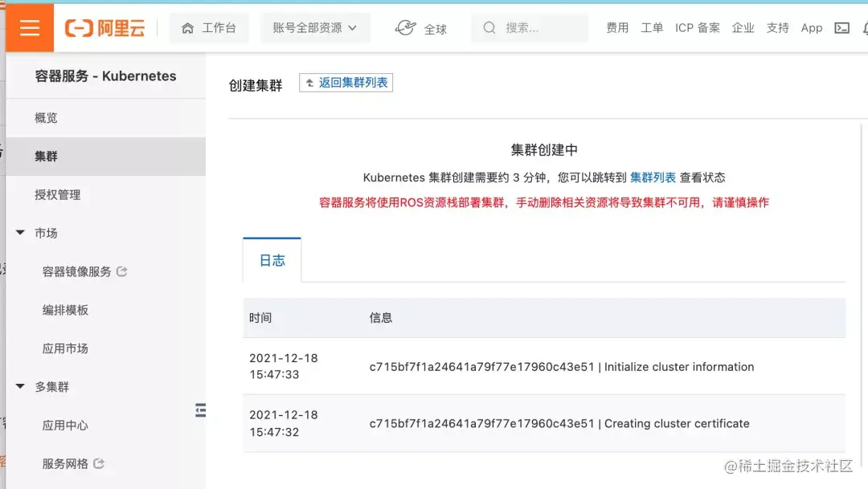This screenshot has width=868, height=489.
Task: Click the red ROS warning message
Action: [544, 202]
